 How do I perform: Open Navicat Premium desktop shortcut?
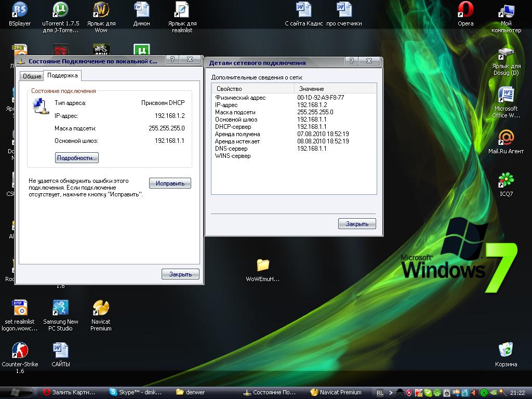101,308
